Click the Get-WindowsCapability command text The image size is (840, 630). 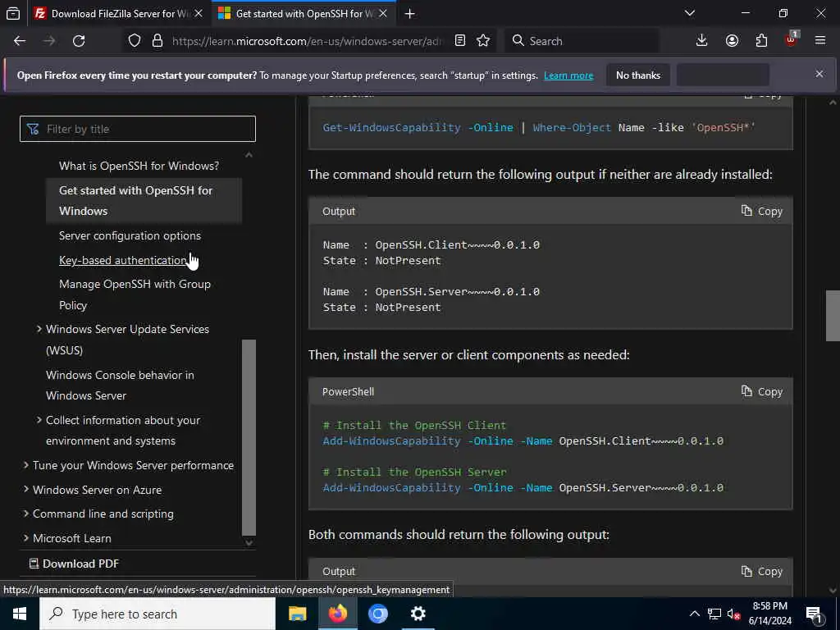tap(539, 127)
